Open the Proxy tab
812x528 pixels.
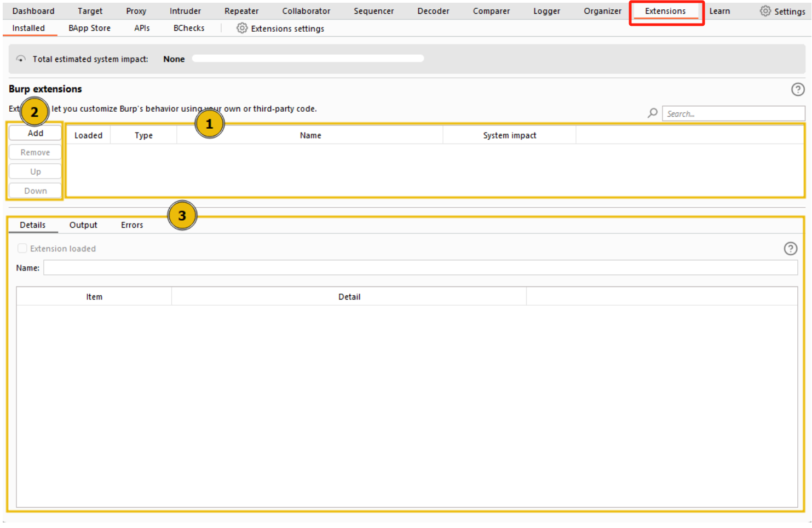136,11
